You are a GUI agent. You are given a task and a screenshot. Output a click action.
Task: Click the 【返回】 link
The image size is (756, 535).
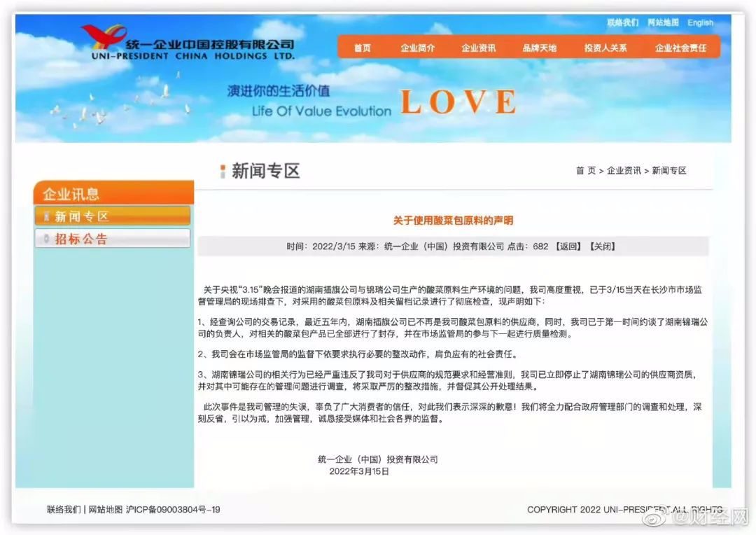click(569, 246)
